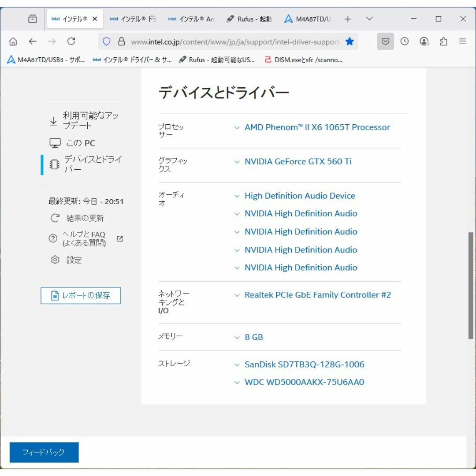The width and height of the screenshot is (476, 476).
Task: Click the フィードバック feedback button
Action: coord(44,452)
